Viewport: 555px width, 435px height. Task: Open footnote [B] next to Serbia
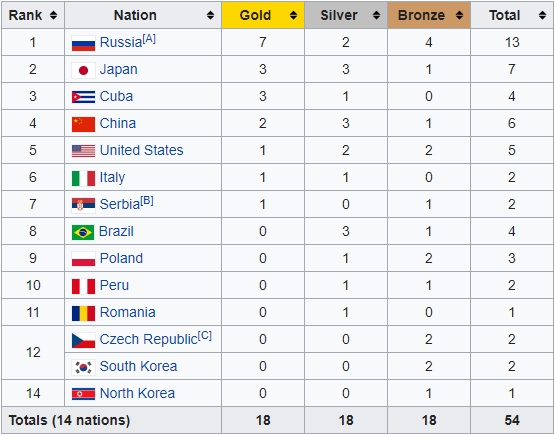pyautogui.click(x=147, y=201)
